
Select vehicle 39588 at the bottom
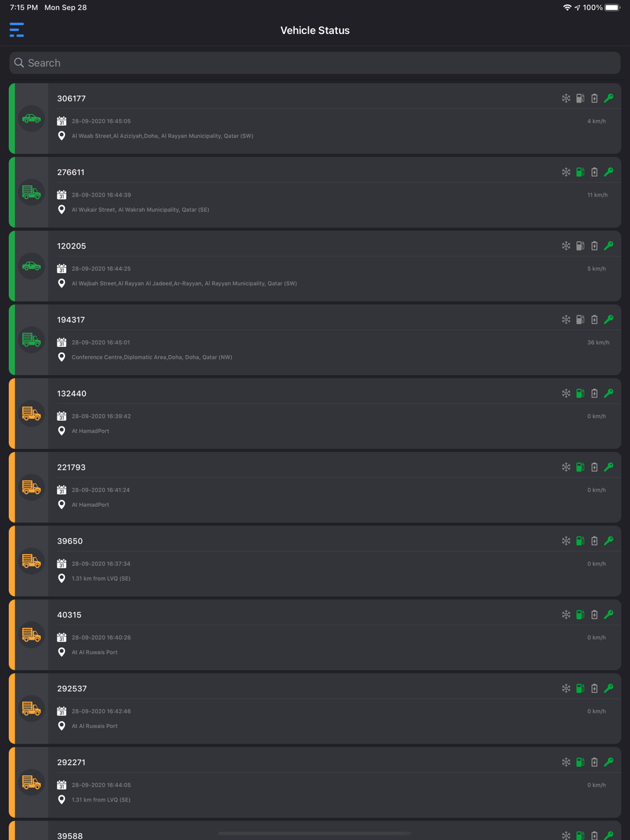pyautogui.click(x=315, y=831)
